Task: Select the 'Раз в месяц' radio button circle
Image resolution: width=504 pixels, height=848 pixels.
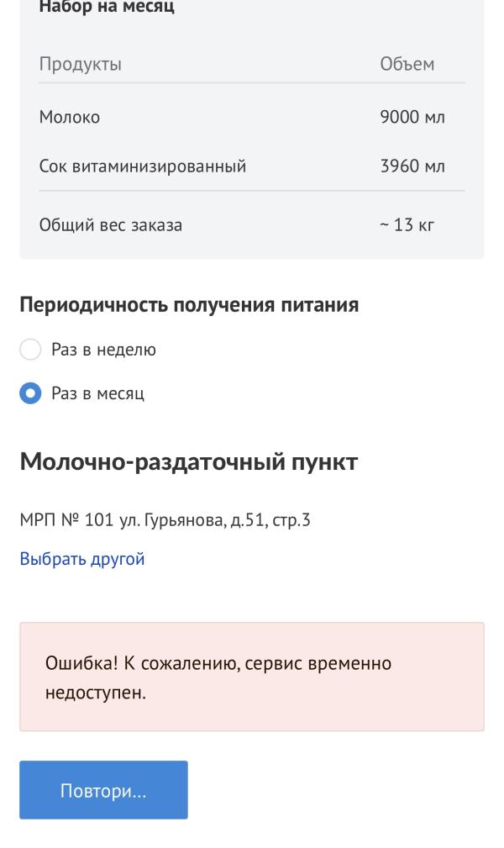Action: click(30, 393)
